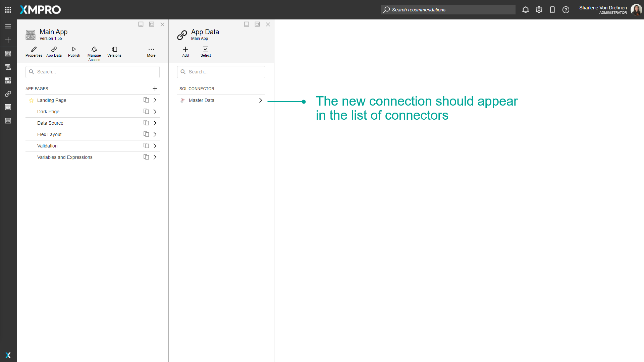Image resolution: width=644 pixels, height=362 pixels.
Task: Open the Properties editor for Main App
Action: [34, 51]
